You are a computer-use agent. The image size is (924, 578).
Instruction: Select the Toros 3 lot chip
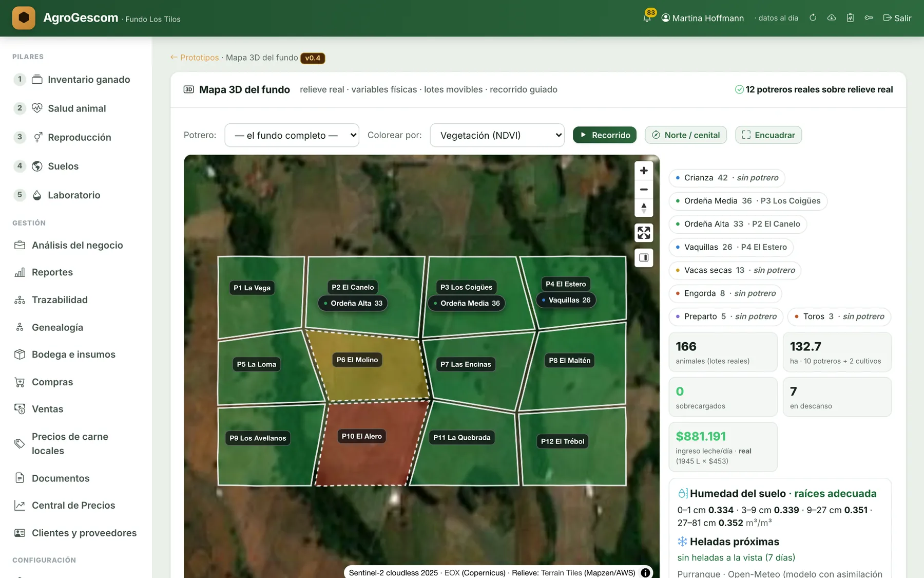click(839, 316)
